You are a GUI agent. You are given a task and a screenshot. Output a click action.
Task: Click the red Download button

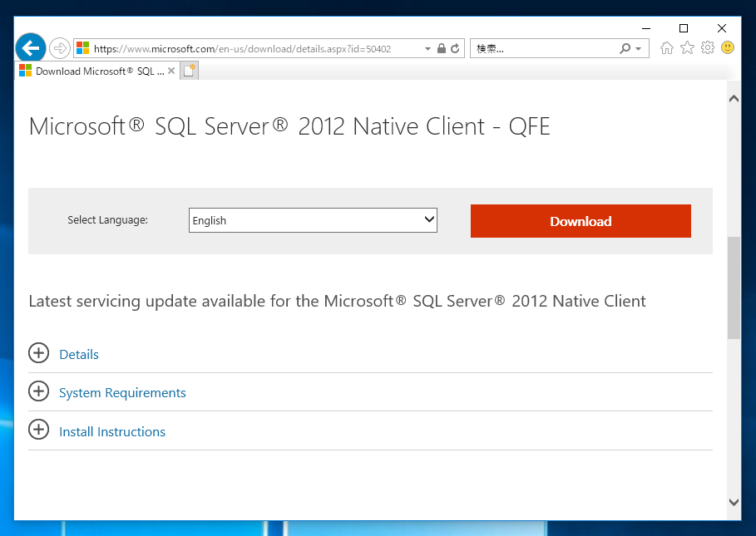pos(581,221)
